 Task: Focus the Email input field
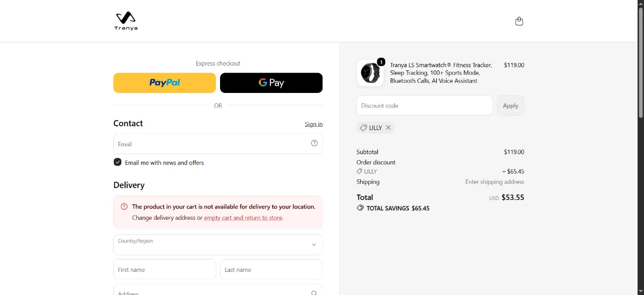coord(218,143)
